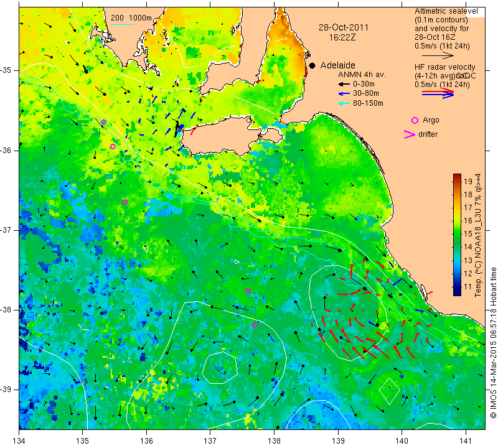
Task: Click the black altimetric velocity scale arrow
Action: pos(438,55)
